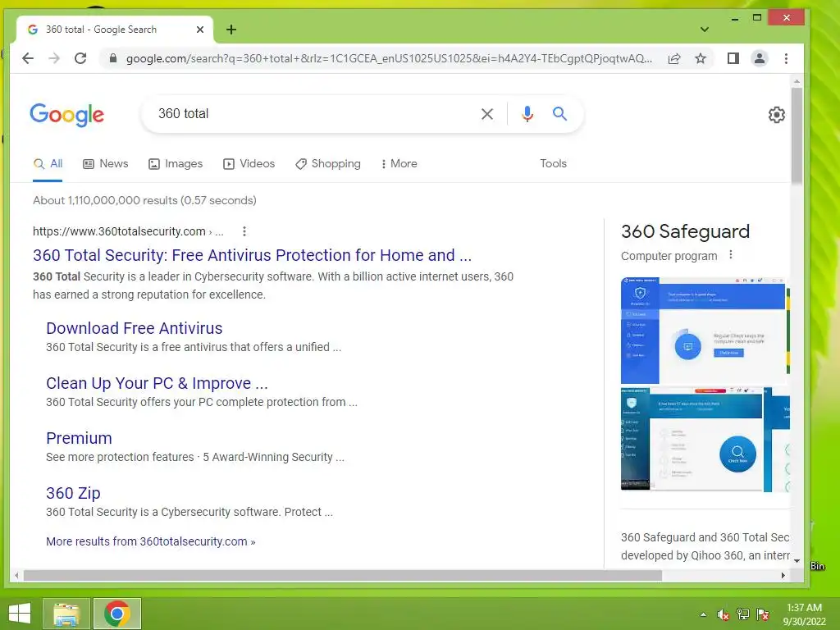Screen dimensions: 840x630
Task: Switch to the News tab
Action: (106, 164)
